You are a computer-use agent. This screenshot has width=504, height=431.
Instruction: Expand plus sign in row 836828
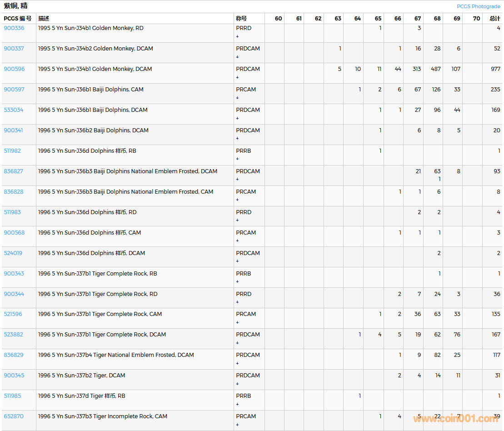pos(237,200)
